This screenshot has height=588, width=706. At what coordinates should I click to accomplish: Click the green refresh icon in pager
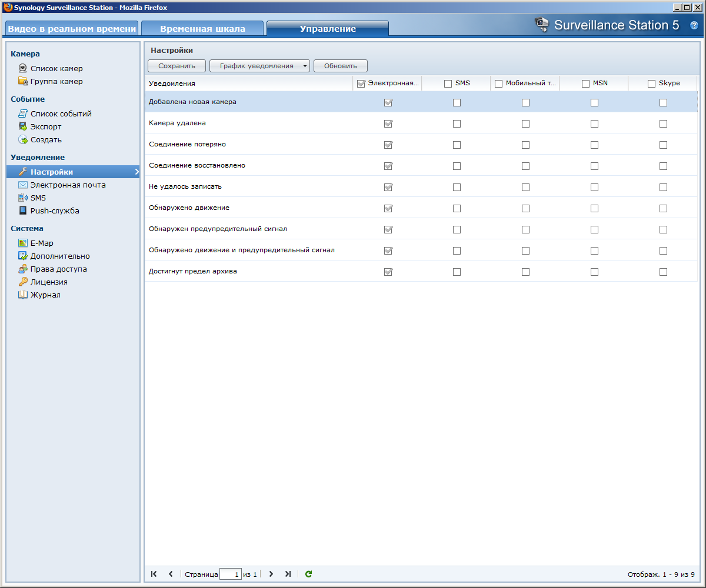(308, 574)
